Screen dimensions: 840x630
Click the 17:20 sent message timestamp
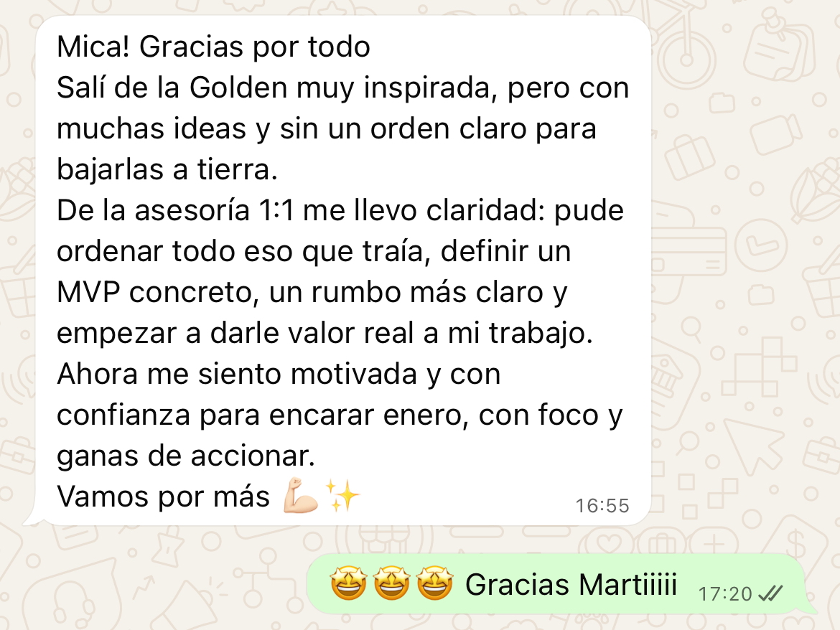point(725,593)
